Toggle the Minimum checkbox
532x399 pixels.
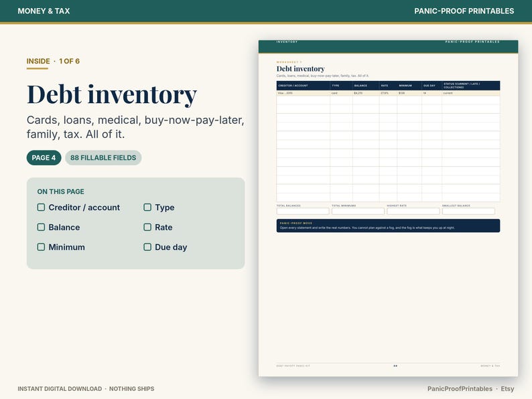[41, 247]
